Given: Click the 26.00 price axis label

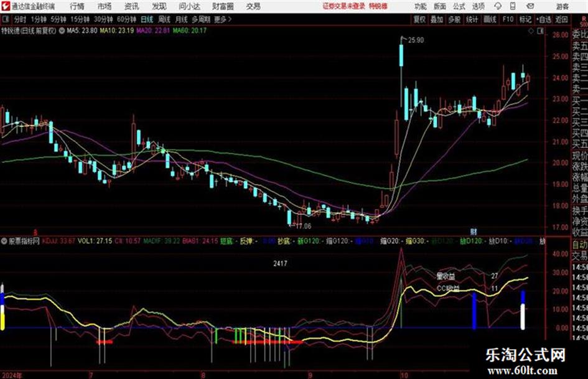Looking at the screenshot, I should coord(560,34).
